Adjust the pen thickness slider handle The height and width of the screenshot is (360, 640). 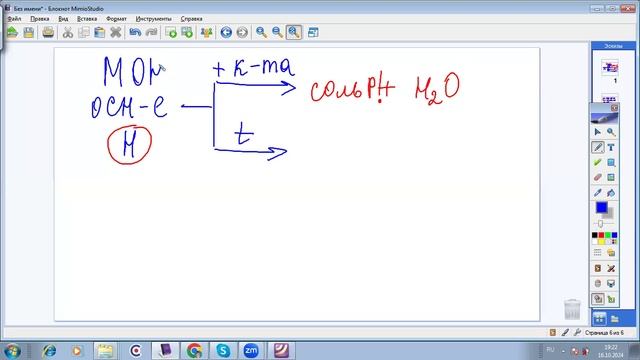(x=600, y=224)
